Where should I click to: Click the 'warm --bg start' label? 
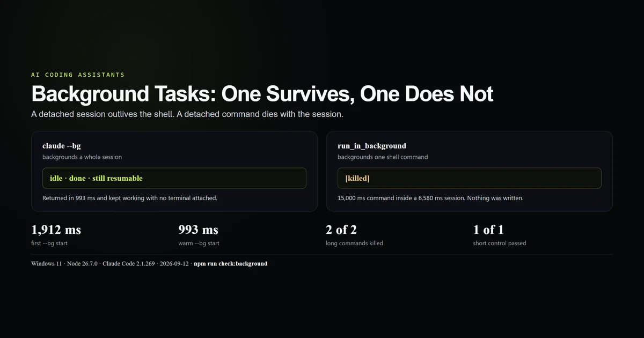pos(199,243)
